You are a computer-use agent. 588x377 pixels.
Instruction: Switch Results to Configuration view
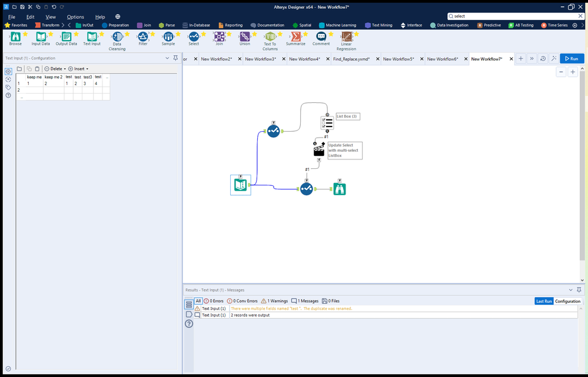(x=568, y=301)
